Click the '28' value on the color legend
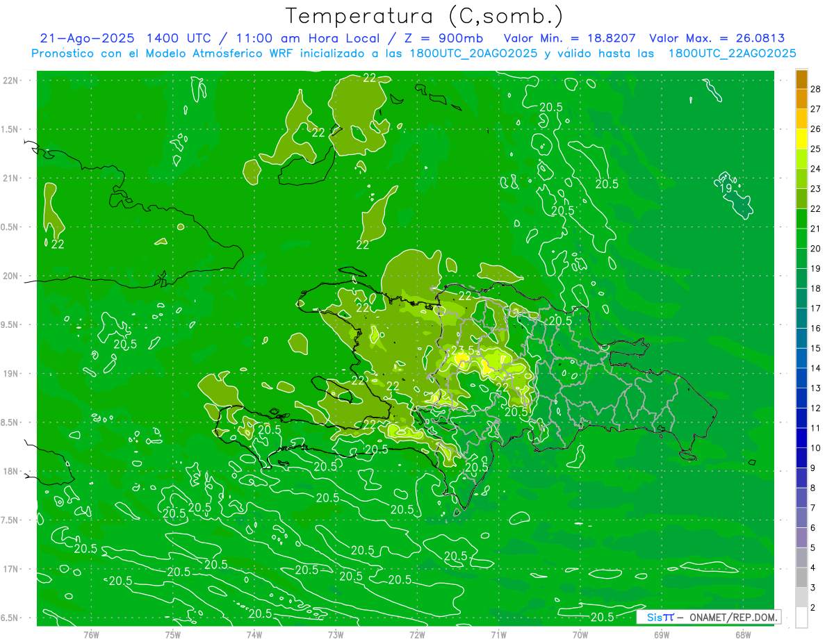Viewport: 834px width, 644px height. pyautogui.click(x=817, y=89)
